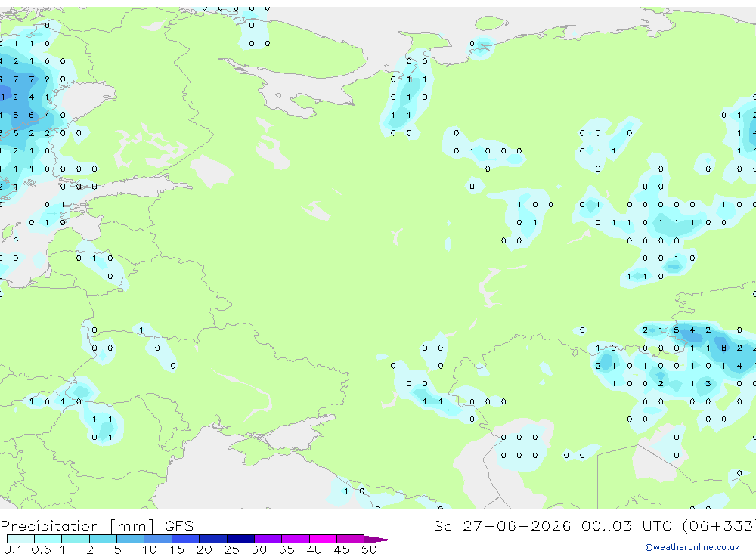Click the 0.5–1 mm legend color box

click(x=48, y=539)
